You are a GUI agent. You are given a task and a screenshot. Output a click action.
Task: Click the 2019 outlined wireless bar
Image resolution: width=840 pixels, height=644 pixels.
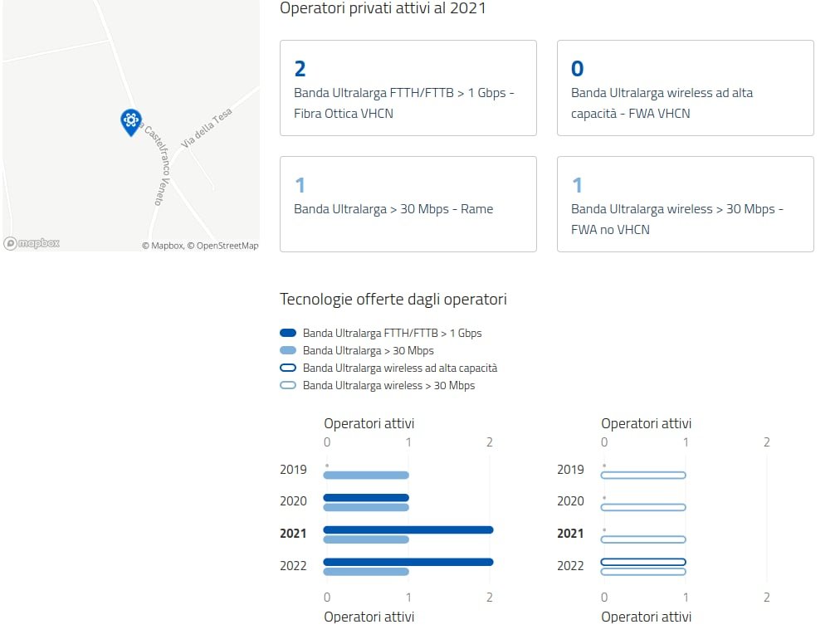pyautogui.click(x=643, y=476)
